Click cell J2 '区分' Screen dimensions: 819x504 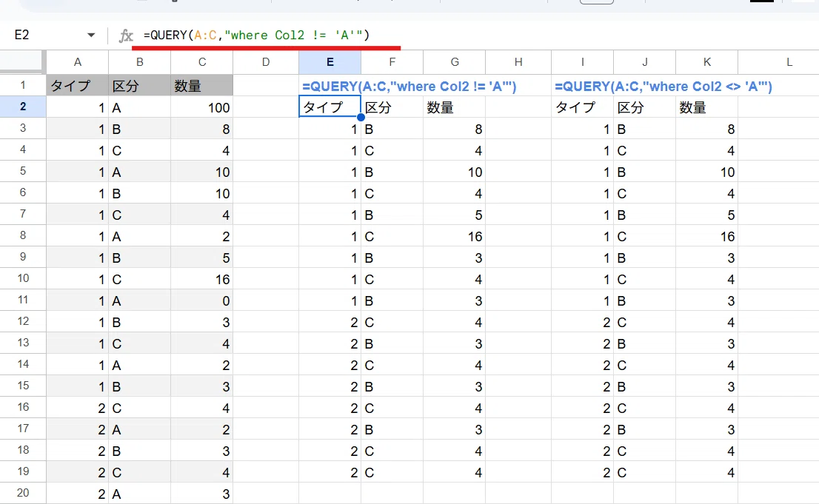[x=644, y=107]
